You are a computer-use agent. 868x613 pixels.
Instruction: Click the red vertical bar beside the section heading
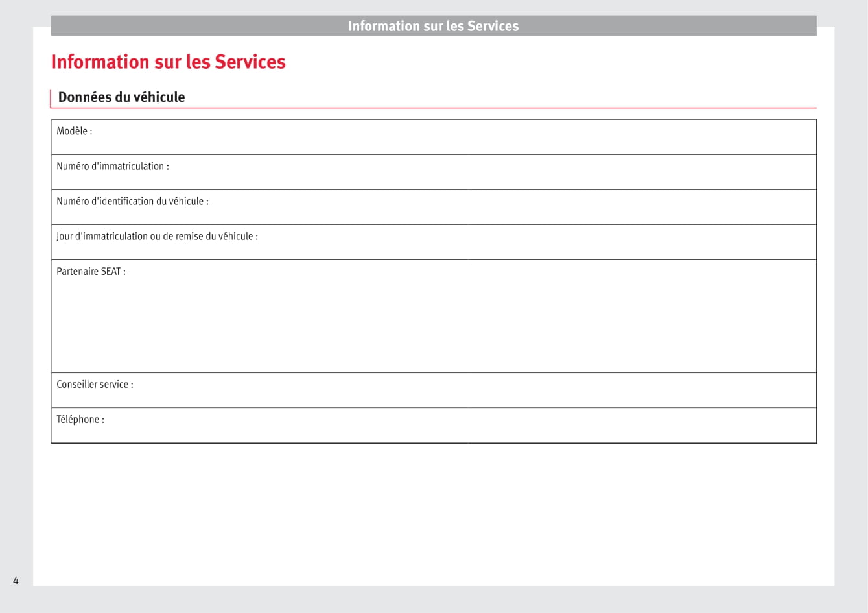pos(51,98)
